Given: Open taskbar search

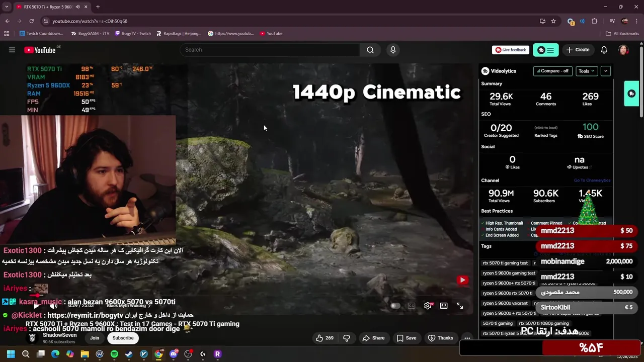Looking at the screenshot, I should tap(26, 354).
